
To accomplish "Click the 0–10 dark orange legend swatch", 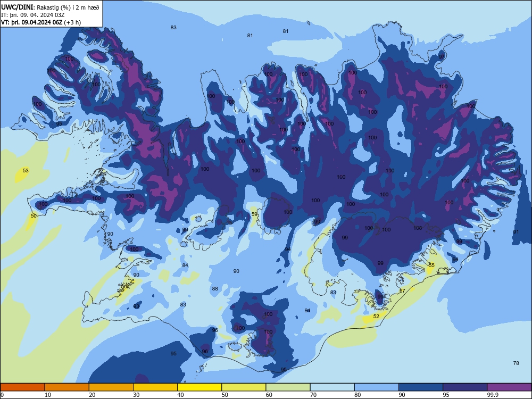I will coord(22,387).
